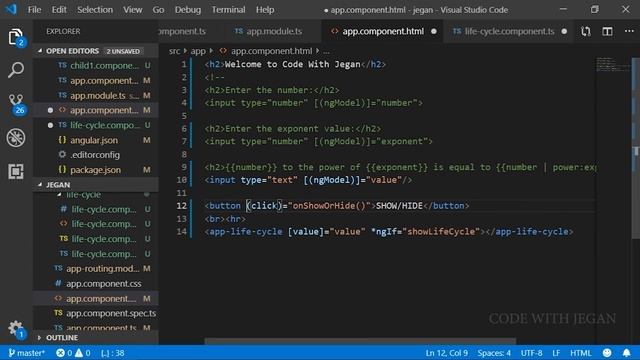Click braces icon beside package.json

click(x=62, y=169)
